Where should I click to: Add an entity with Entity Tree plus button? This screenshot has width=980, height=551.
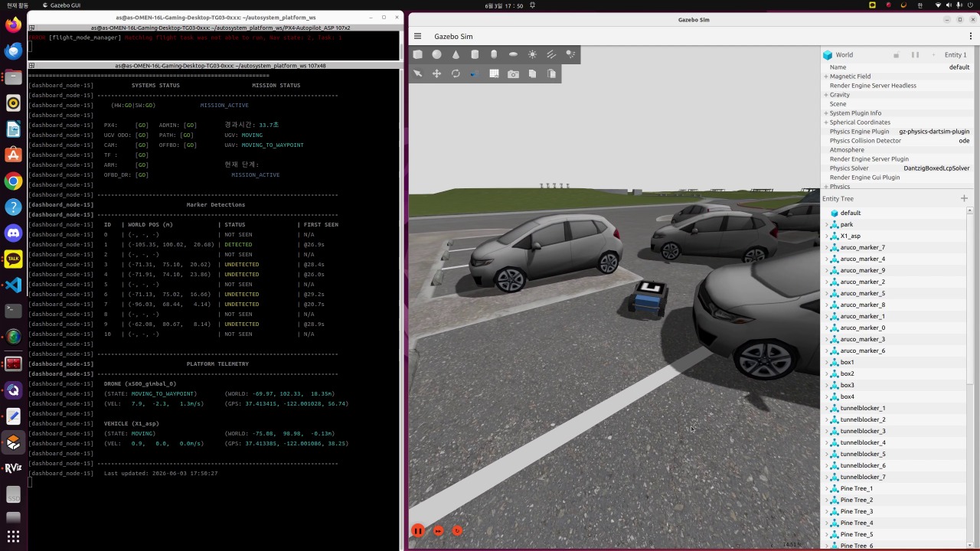click(x=964, y=198)
